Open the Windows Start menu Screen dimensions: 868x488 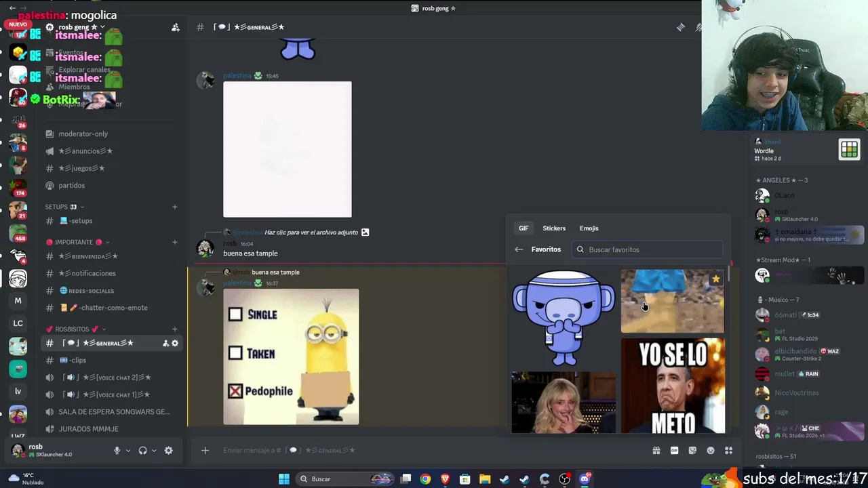pos(284,479)
